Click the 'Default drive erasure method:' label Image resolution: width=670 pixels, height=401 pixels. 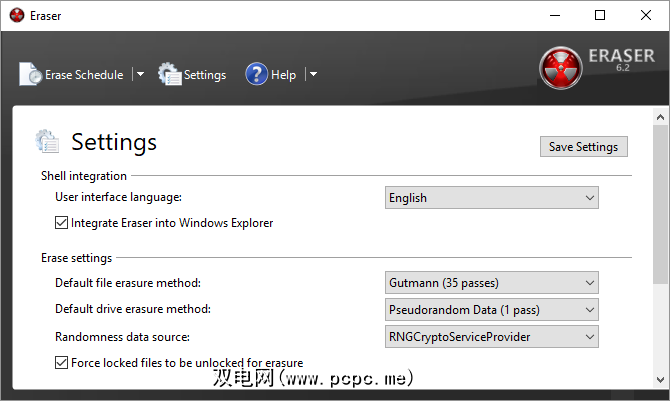(x=133, y=309)
